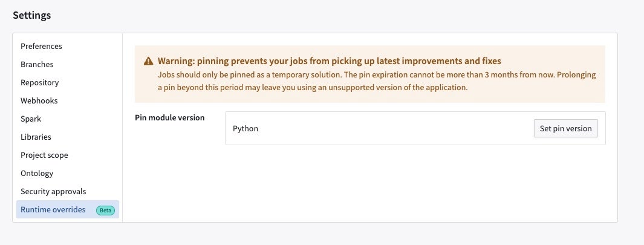Image resolution: width=644 pixels, height=245 pixels.
Task: Click the Pin module version label
Action: tap(170, 117)
